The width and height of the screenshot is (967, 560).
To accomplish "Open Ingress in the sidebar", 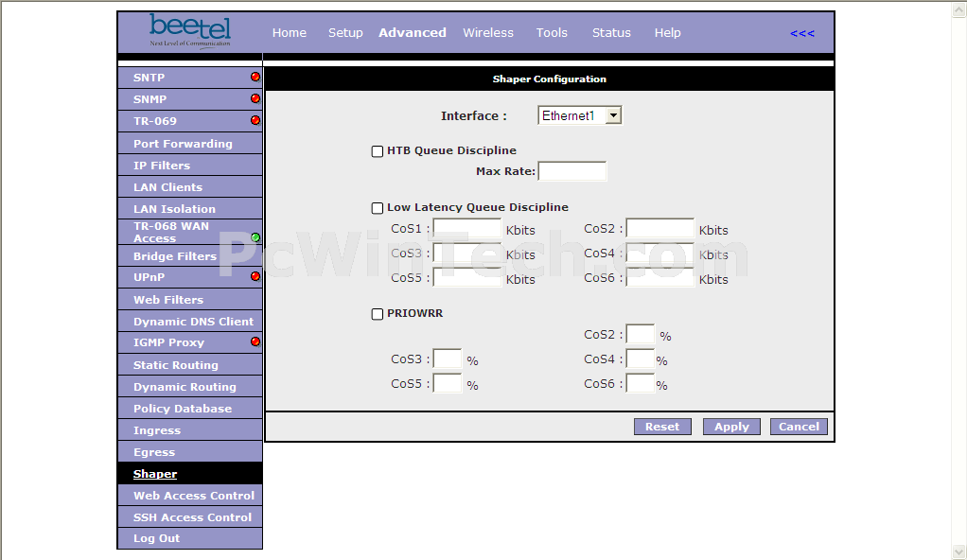I will (x=190, y=429).
